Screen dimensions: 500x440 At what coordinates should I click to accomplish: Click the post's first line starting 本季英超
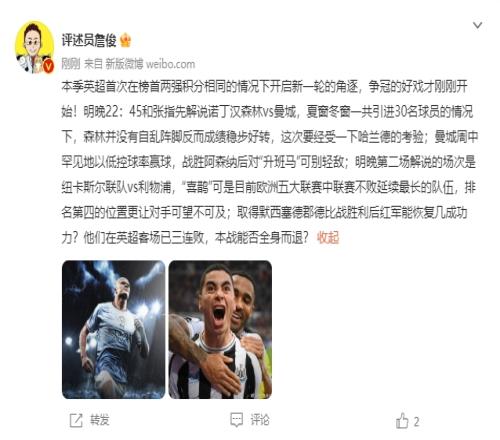(264, 87)
